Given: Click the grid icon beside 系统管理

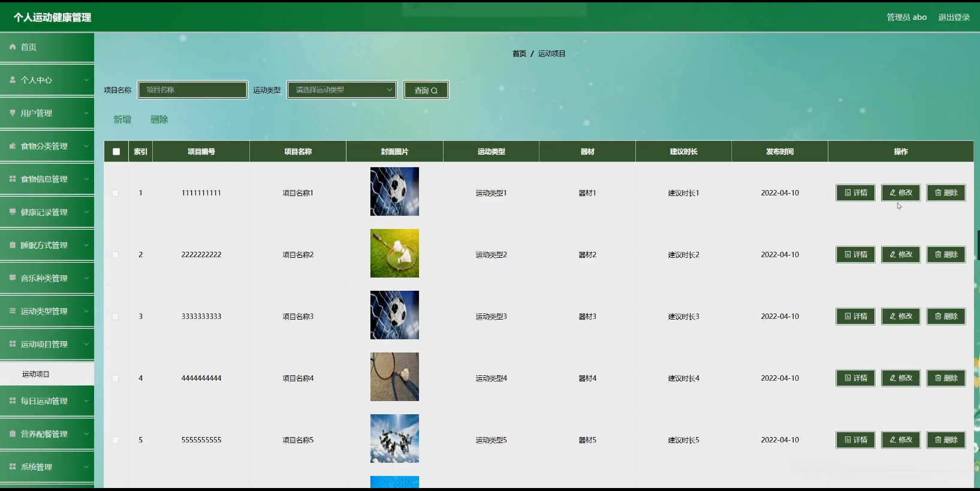Looking at the screenshot, I should 13,466.
